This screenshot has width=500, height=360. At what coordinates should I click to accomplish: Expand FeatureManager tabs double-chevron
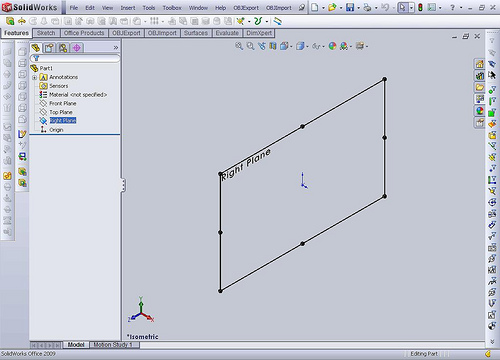tap(116, 48)
